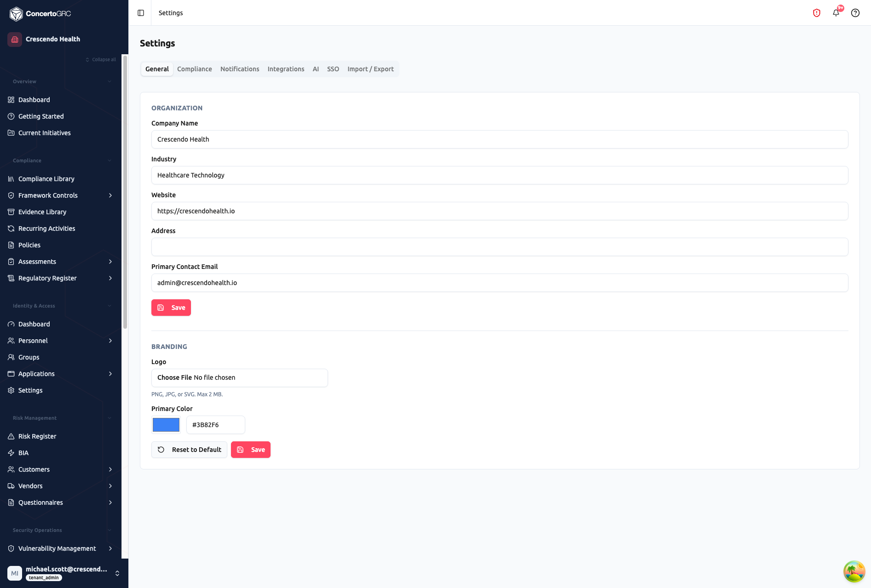Click the Crescendo Health organization icon

coord(15,39)
